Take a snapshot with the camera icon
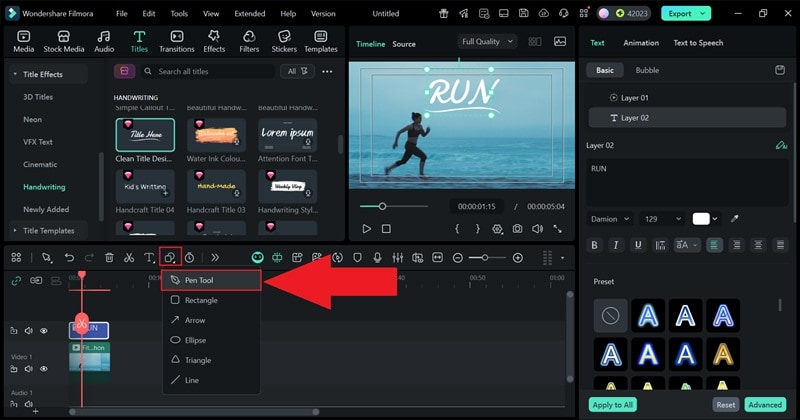The width and height of the screenshot is (800, 420). [517, 229]
